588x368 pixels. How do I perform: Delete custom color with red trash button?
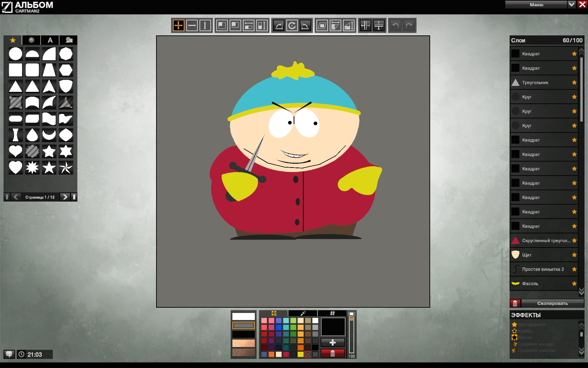pos(333,353)
